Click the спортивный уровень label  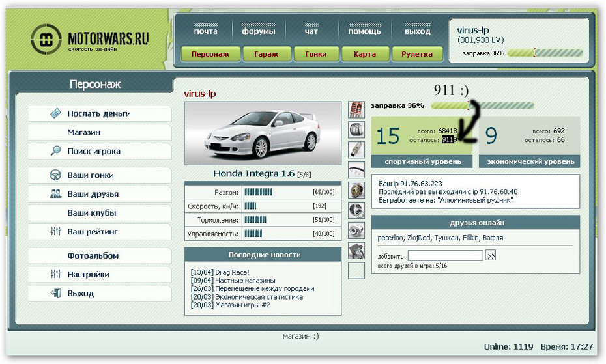click(422, 161)
